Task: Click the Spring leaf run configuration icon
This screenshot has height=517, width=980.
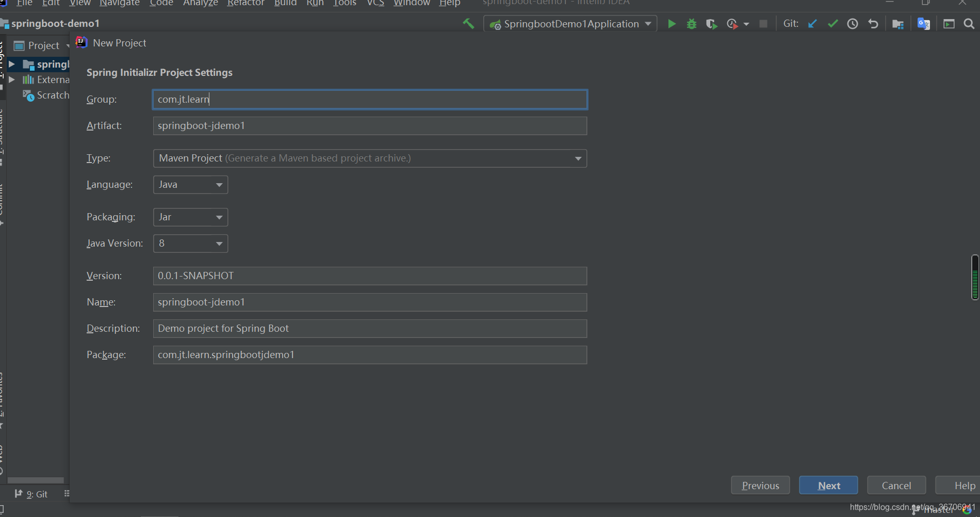Action: [495, 24]
